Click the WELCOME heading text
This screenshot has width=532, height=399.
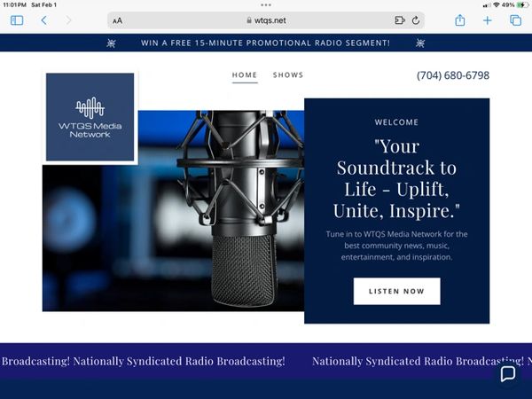point(396,122)
